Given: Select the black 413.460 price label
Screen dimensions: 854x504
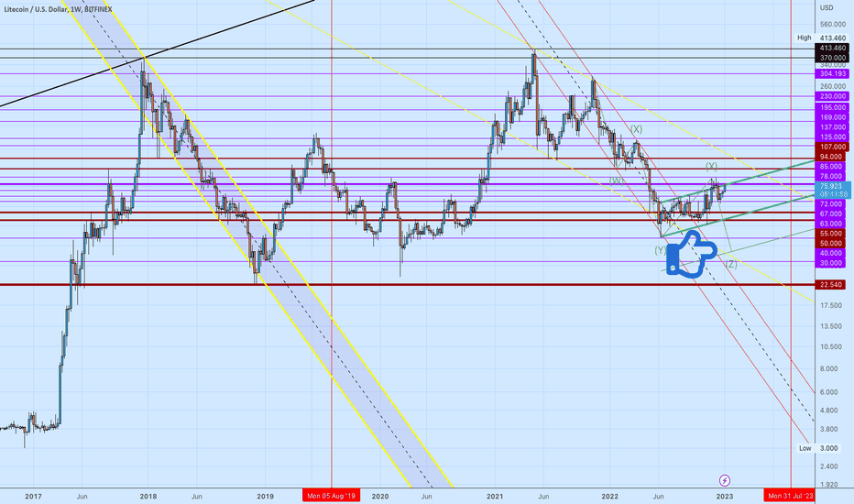Looking at the screenshot, I should (832, 48).
